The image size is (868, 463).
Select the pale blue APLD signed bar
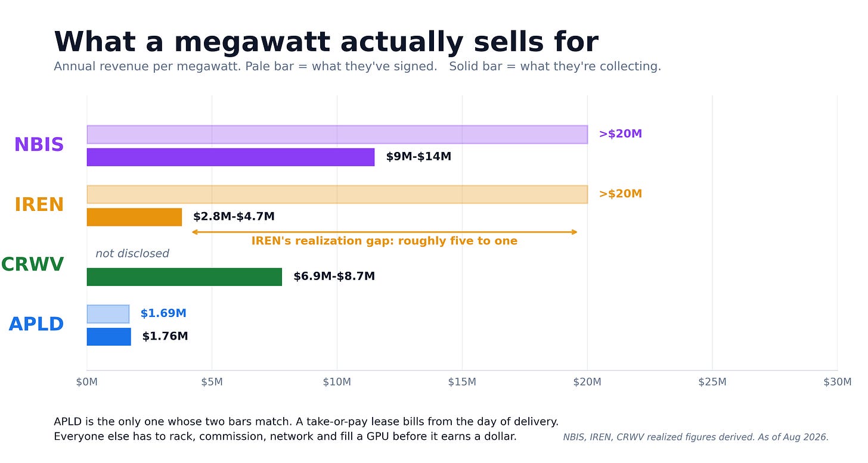click(108, 314)
